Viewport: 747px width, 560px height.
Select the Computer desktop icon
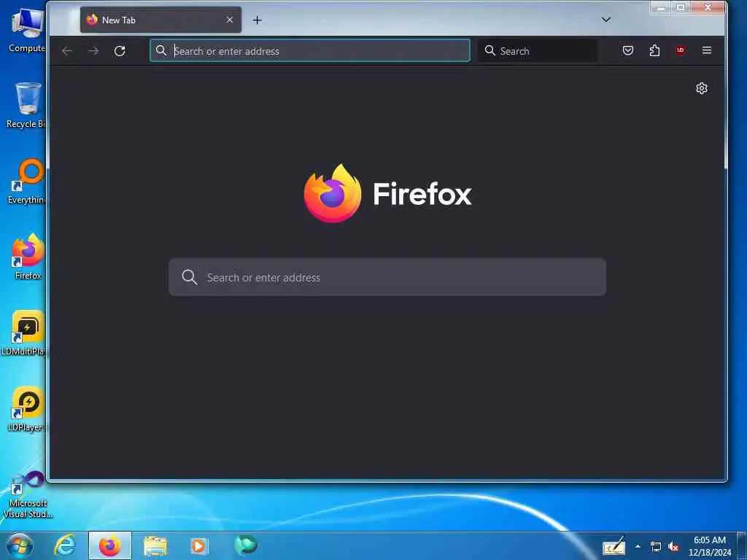click(x=26, y=30)
